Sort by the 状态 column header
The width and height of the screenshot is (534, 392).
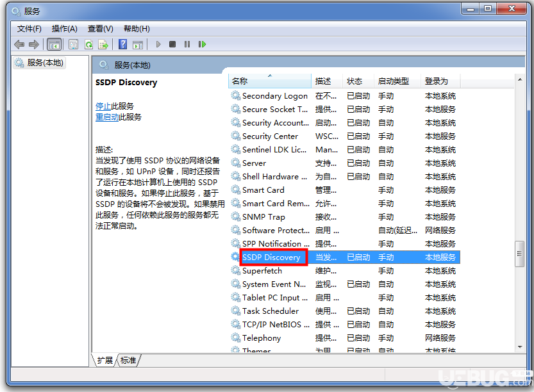tap(358, 81)
